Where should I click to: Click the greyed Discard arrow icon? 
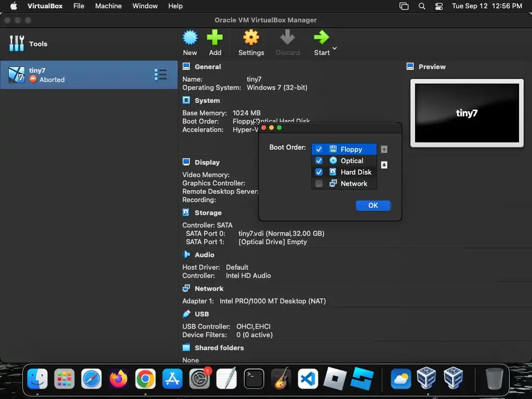287,37
